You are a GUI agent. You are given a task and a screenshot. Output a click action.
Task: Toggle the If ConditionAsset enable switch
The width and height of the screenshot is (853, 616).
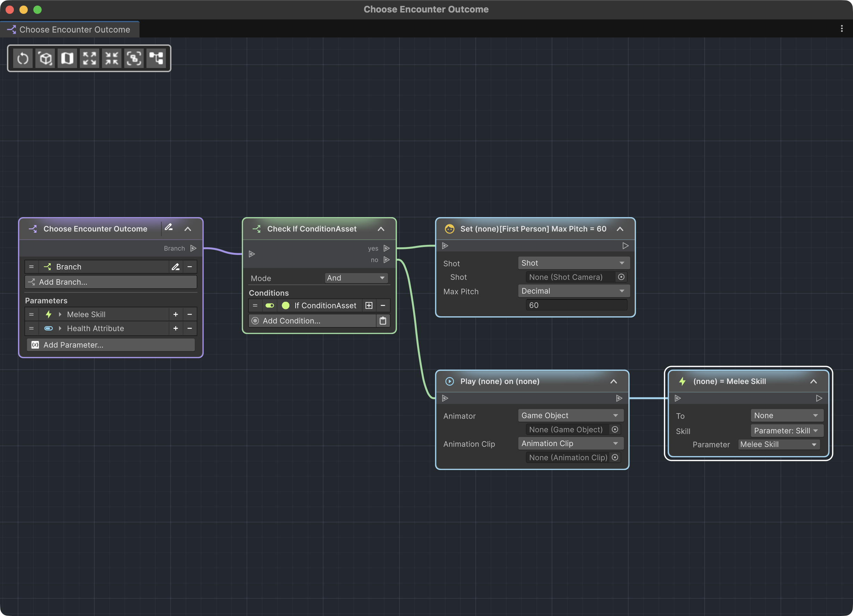pos(270,306)
